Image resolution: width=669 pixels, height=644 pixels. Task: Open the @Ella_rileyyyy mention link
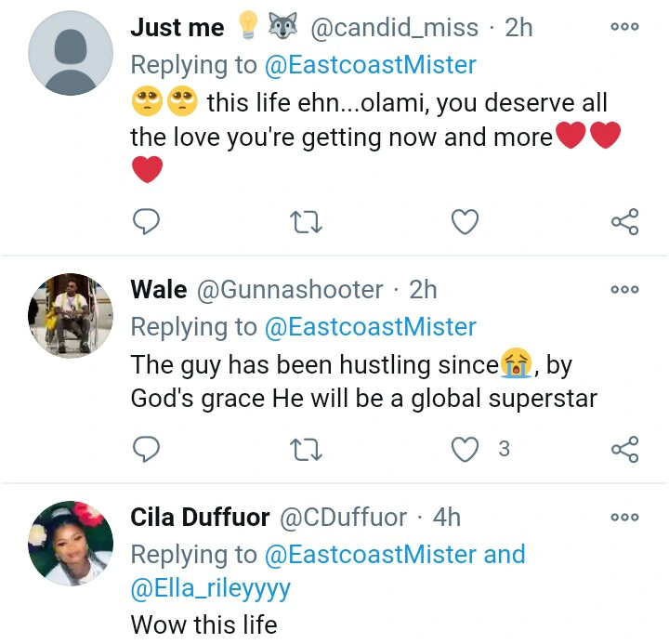[x=211, y=588]
